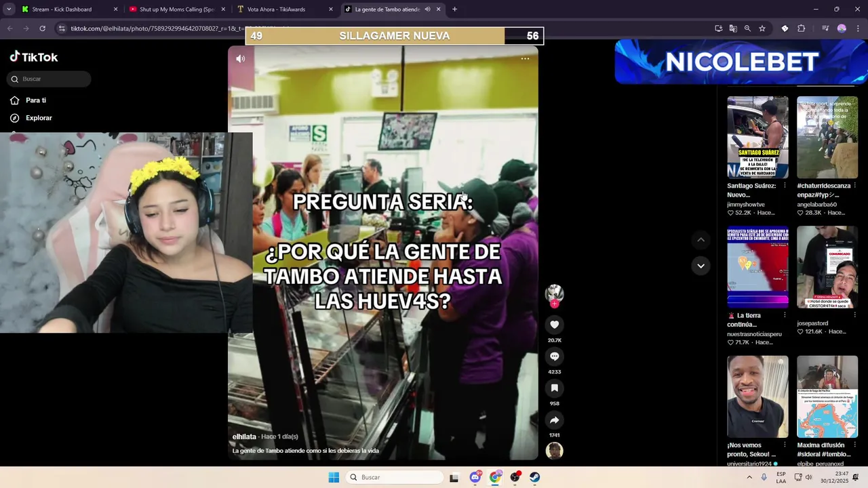Mute the TikTok video sound
868x488 pixels.
coord(241,59)
